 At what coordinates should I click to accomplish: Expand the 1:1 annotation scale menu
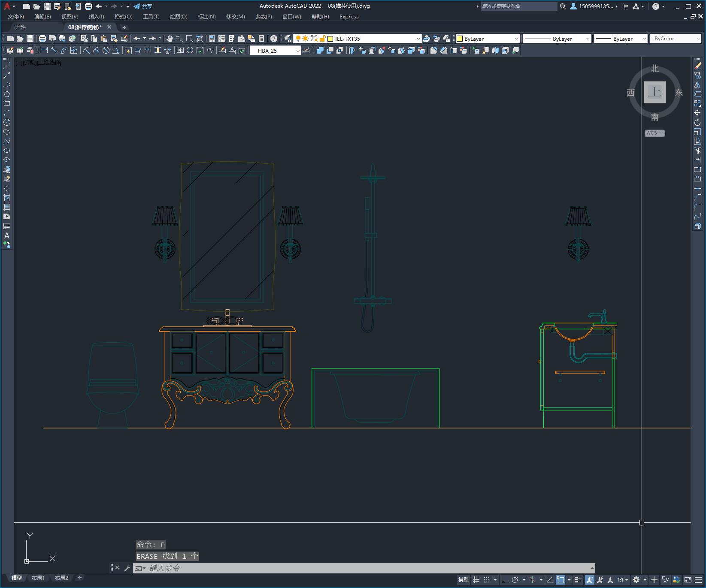pyautogui.click(x=623, y=580)
